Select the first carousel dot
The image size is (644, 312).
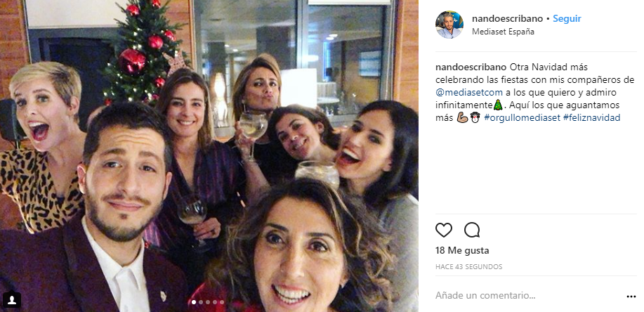click(x=193, y=302)
